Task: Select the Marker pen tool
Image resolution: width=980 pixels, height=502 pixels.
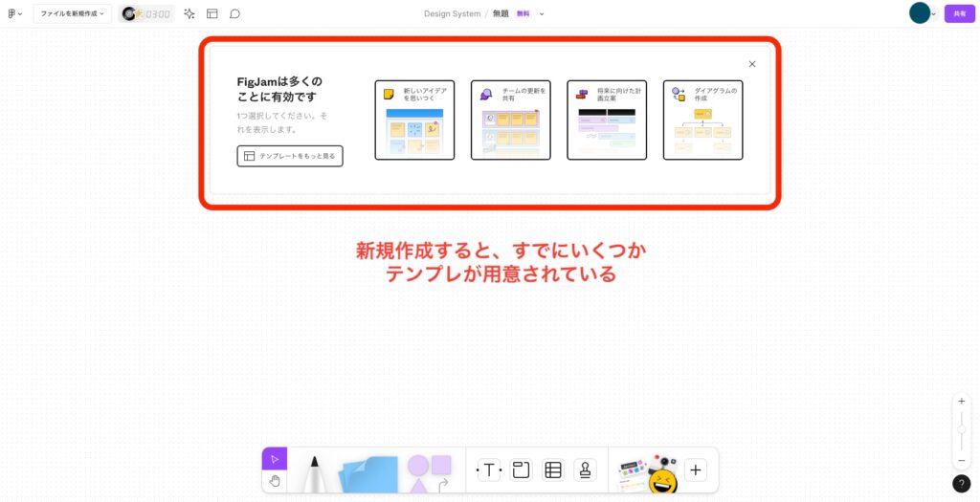Action: point(314,473)
